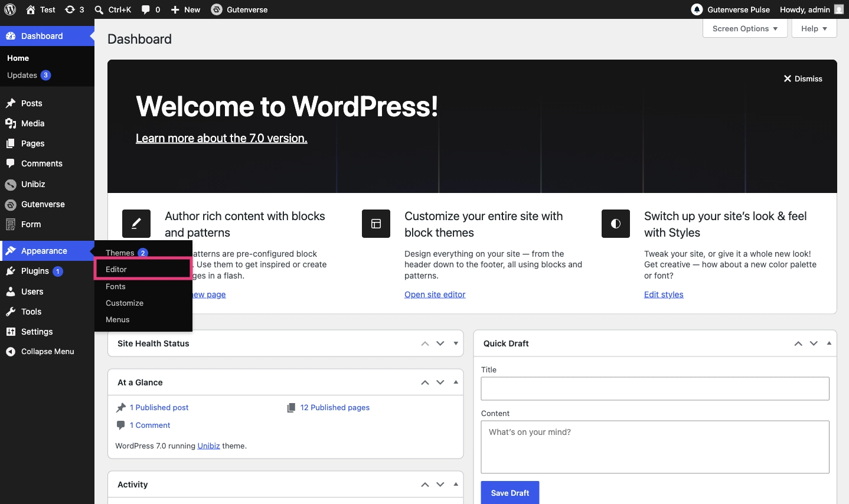The image size is (849, 504).
Task: Click the Gutenverse Pulse bell icon
Action: pos(697,9)
